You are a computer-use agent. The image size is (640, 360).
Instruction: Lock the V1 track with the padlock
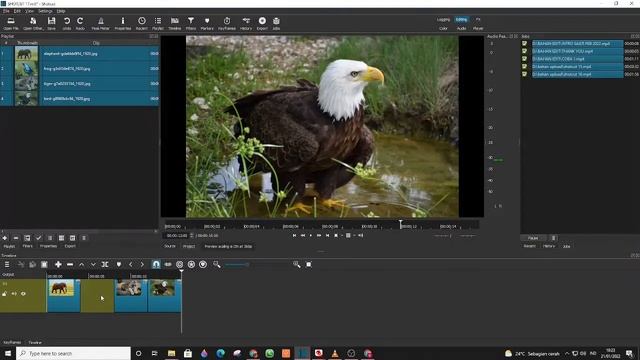(x=4, y=293)
